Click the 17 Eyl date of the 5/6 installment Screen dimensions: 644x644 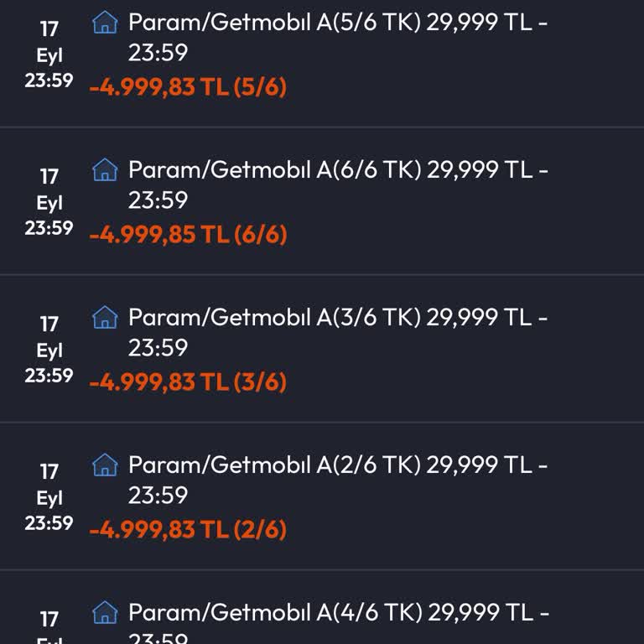click(49, 42)
